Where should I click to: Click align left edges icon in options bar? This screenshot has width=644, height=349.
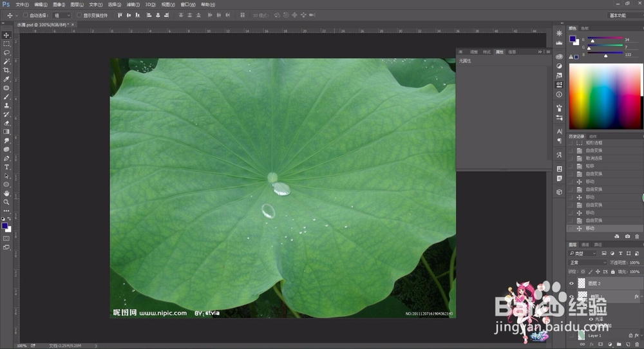click(149, 15)
